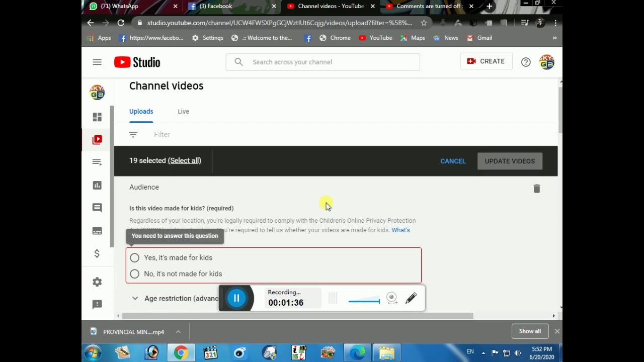
Task: Expand download options for PROVINCIAL MIN mp4
Action: click(178, 332)
